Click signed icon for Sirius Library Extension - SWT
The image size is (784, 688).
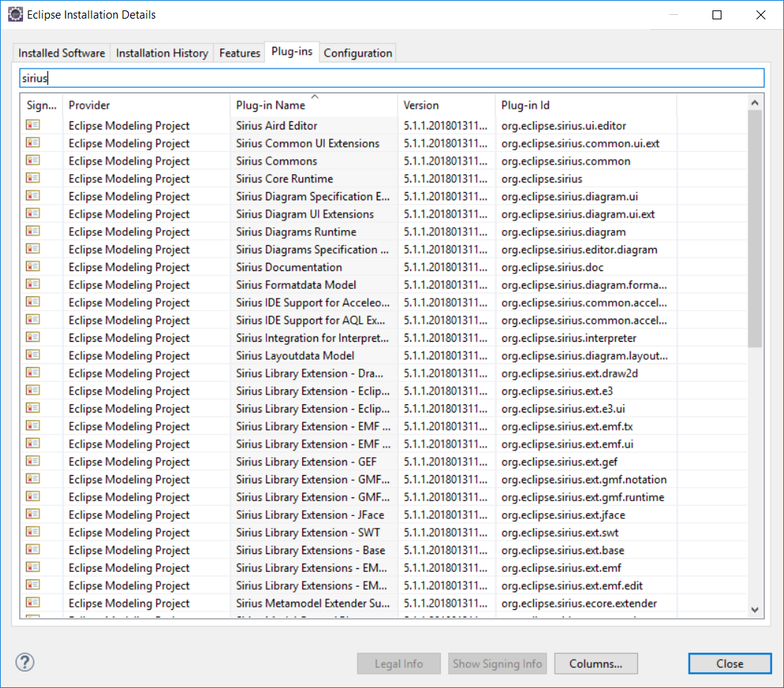point(33,532)
